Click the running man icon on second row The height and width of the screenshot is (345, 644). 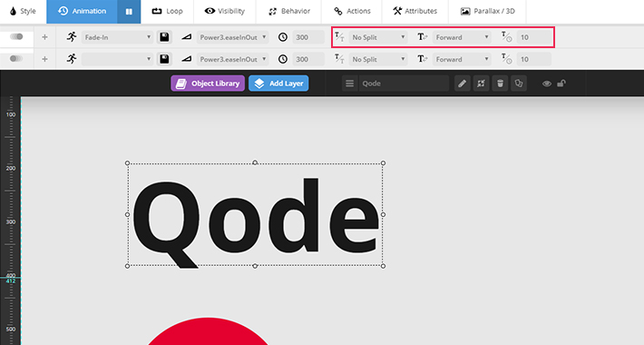(x=72, y=59)
